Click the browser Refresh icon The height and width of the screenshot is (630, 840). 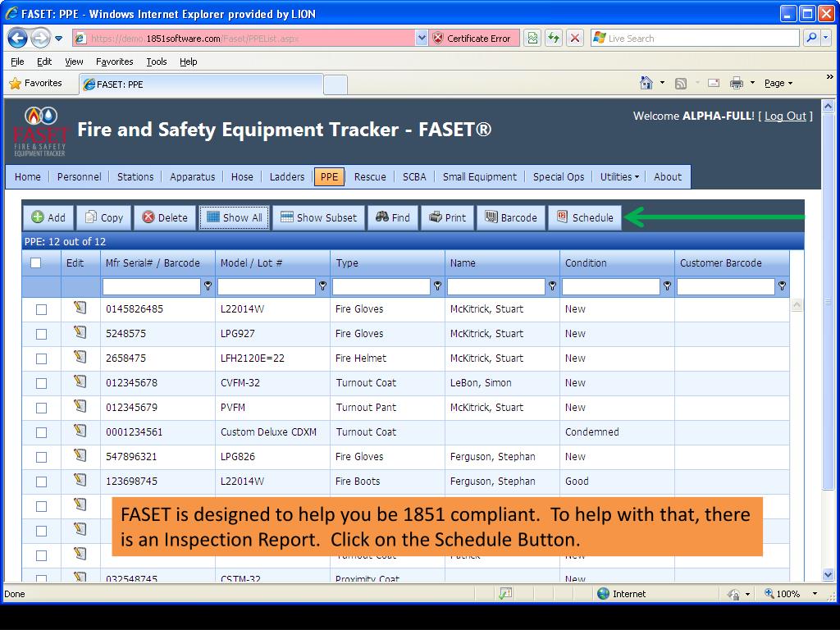pos(554,38)
